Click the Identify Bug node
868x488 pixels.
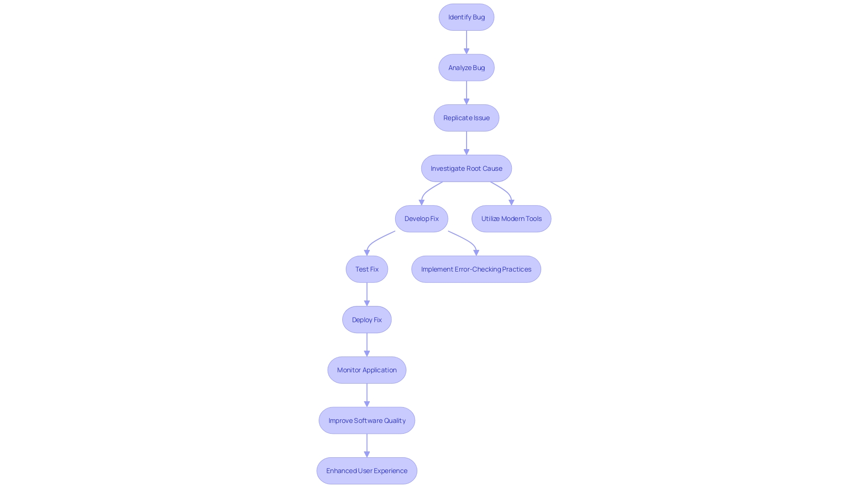pyautogui.click(x=466, y=17)
